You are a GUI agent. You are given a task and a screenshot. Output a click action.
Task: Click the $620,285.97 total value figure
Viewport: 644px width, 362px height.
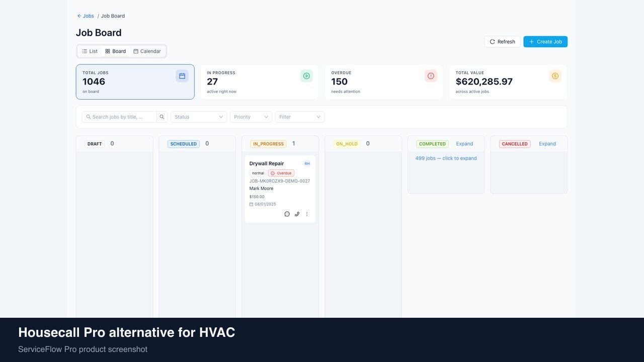click(484, 81)
